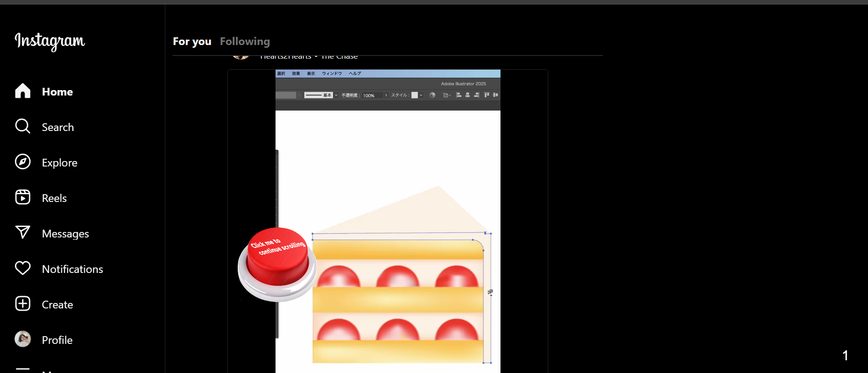The image size is (868, 373).
Task: Open the スタイル style dropdown arrow
Action: click(x=421, y=95)
